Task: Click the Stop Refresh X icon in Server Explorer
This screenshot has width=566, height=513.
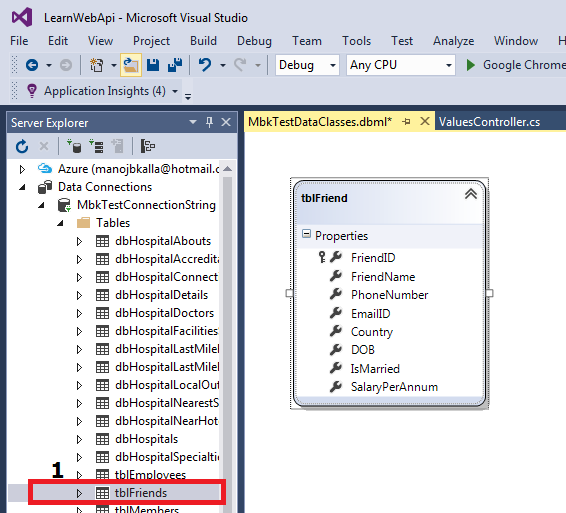Action: [44, 146]
